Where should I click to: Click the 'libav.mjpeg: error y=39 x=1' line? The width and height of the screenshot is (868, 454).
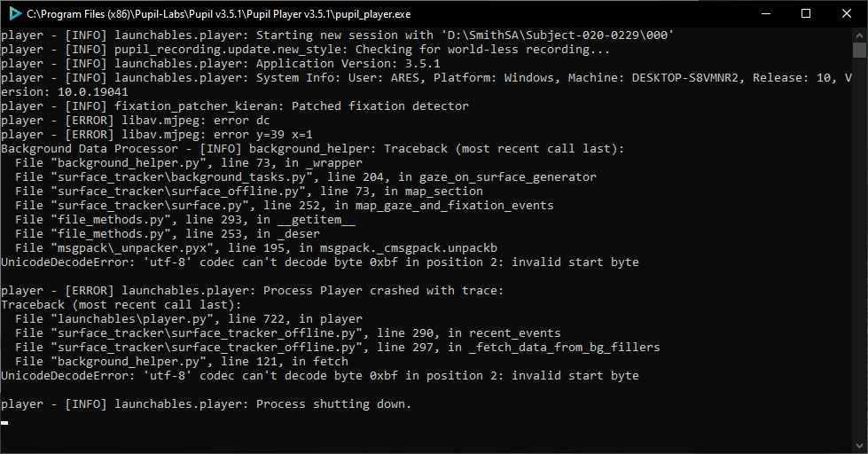[x=157, y=135]
